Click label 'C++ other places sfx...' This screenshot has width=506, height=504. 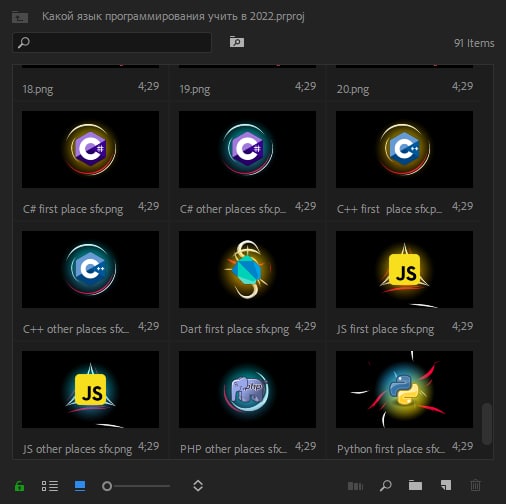click(76, 329)
